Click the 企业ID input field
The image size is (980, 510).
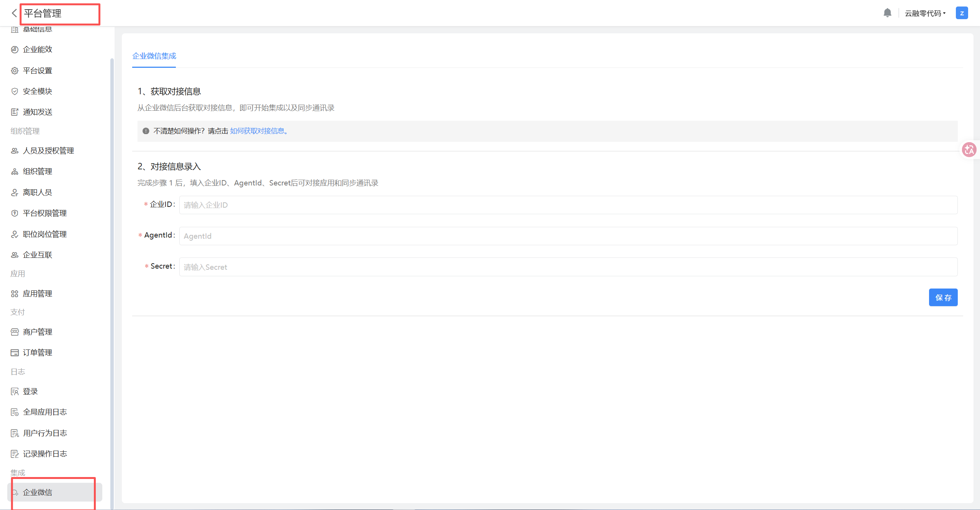(568, 205)
